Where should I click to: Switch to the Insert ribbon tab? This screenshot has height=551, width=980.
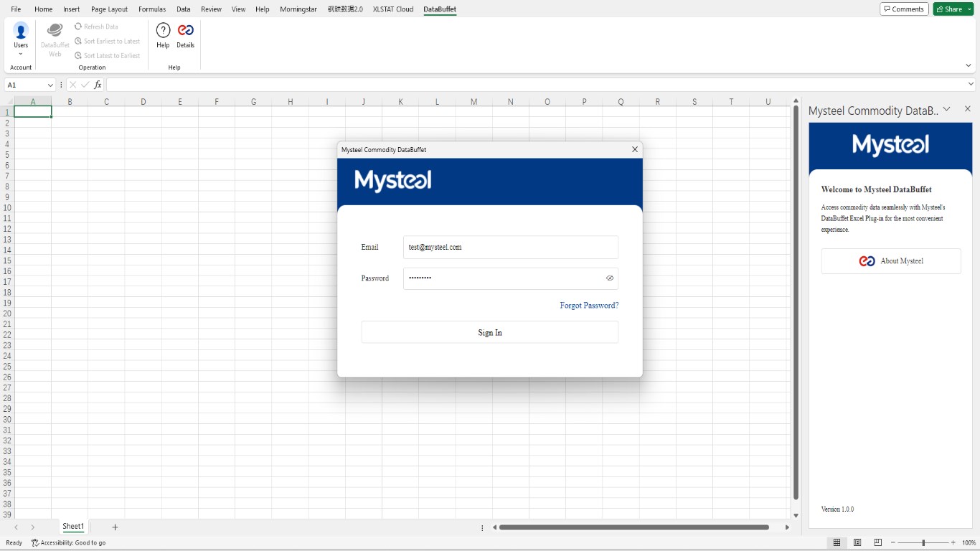click(x=71, y=9)
